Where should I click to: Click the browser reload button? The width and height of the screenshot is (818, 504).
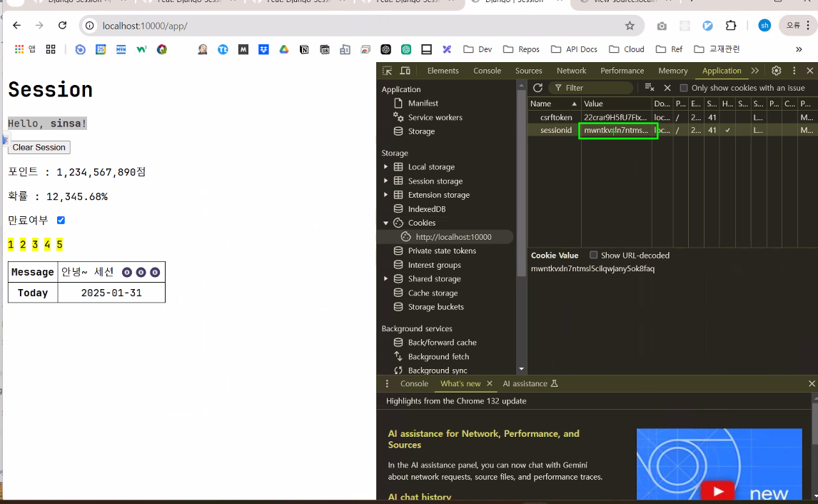pyautogui.click(x=63, y=26)
